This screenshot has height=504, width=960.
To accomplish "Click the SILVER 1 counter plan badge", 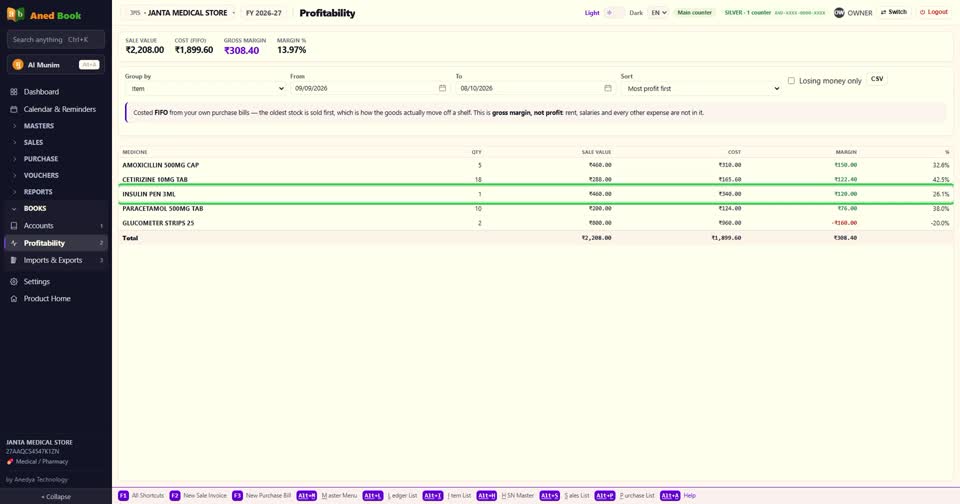I will click(774, 12).
